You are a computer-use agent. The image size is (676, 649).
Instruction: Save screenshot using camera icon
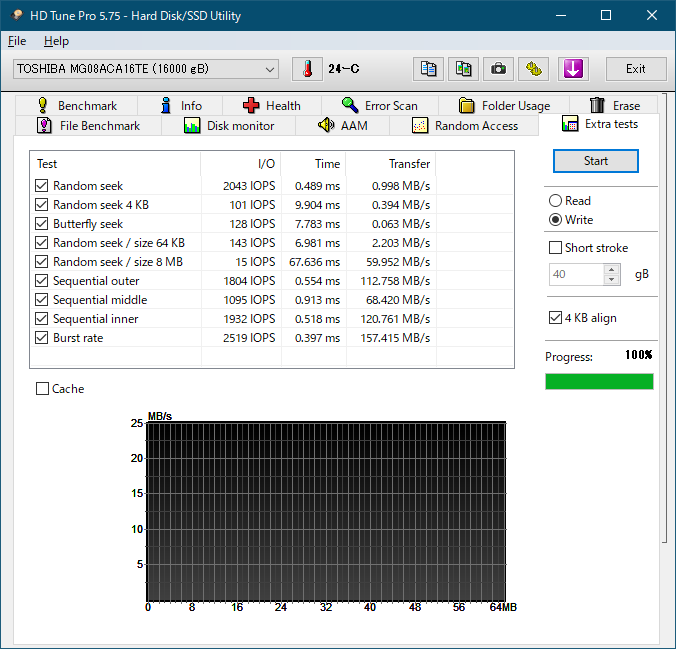point(498,69)
